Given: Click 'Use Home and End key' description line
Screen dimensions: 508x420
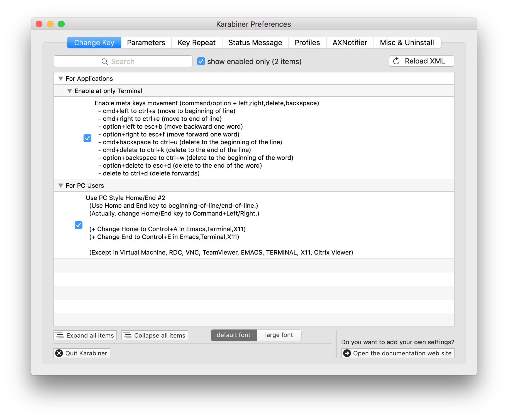Looking at the screenshot, I should coord(174,206).
